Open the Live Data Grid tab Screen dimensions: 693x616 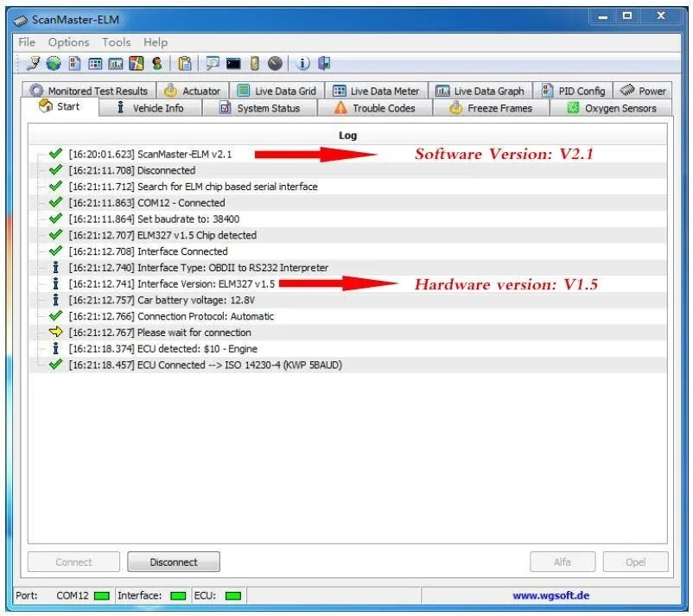click(277, 91)
